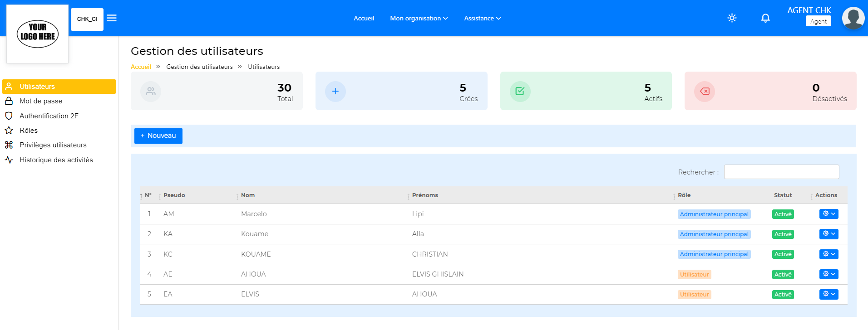Go to Rôles section
The width and height of the screenshot is (868, 330).
[29, 131]
